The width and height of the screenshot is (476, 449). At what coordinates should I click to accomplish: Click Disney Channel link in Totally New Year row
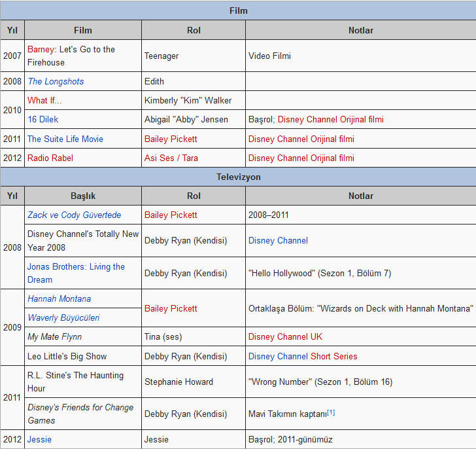pyautogui.click(x=278, y=241)
